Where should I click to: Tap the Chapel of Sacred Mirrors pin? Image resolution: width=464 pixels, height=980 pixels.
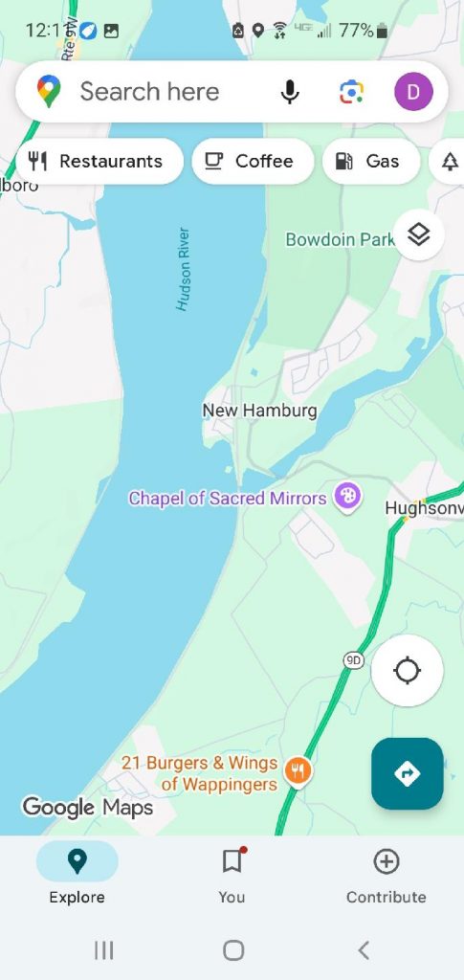coord(347,498)
